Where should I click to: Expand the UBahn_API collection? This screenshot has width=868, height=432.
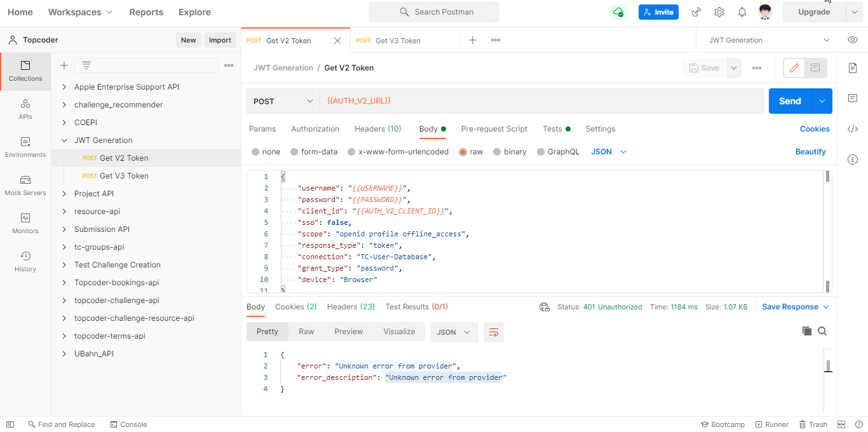pyautogui.click(x=64, y=354)
